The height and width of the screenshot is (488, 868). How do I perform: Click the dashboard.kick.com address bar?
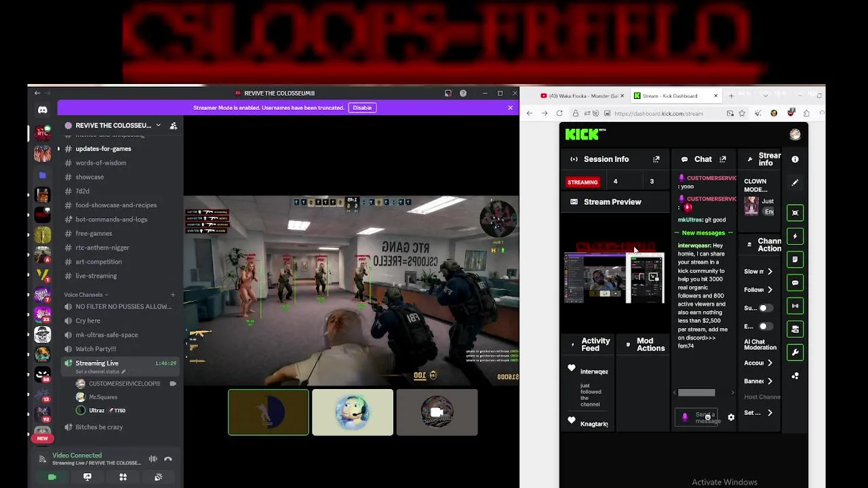point(658,113)
